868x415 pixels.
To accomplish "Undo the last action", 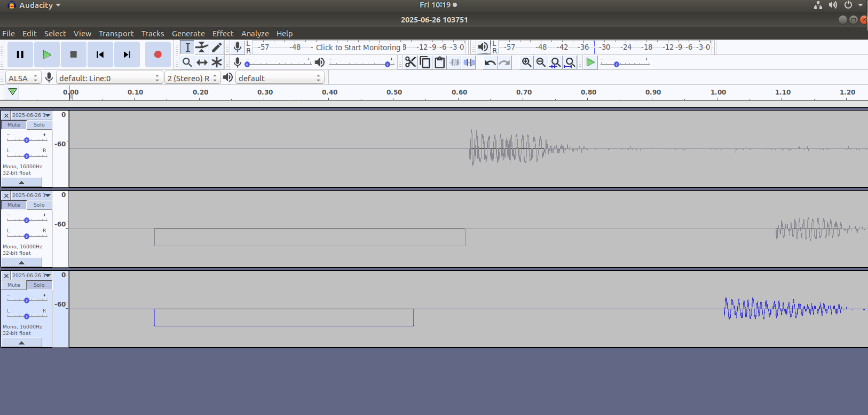I will coord(490,62).
